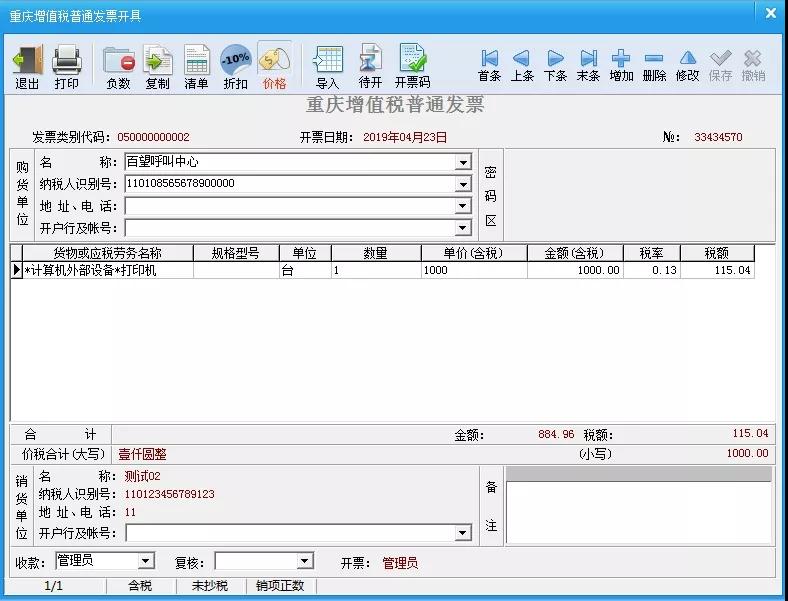Click the 销项正数 status bar entry
Screen dimensions: 788x601
tap(280, 585)
